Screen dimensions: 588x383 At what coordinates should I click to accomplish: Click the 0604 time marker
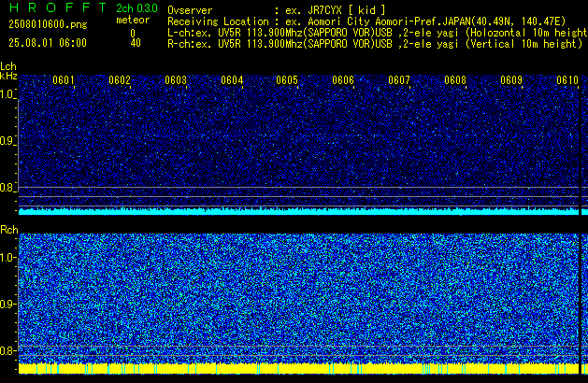pyautogui.click(x=232, y=80)
